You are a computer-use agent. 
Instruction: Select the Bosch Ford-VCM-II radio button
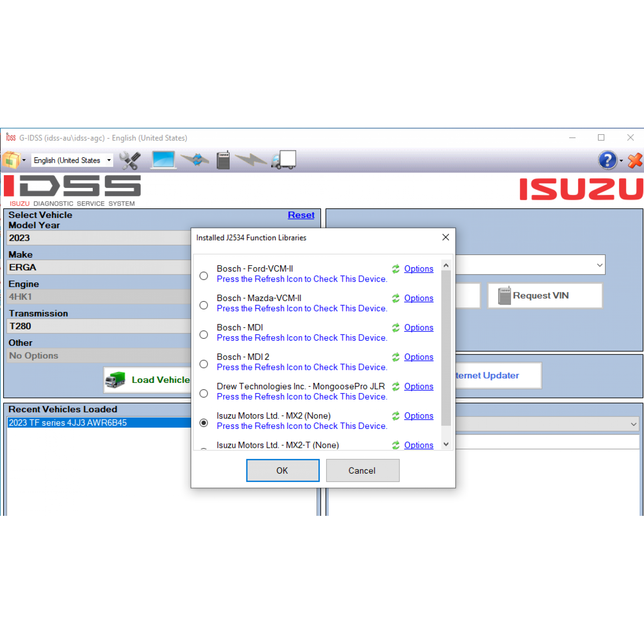pos(204,276)
